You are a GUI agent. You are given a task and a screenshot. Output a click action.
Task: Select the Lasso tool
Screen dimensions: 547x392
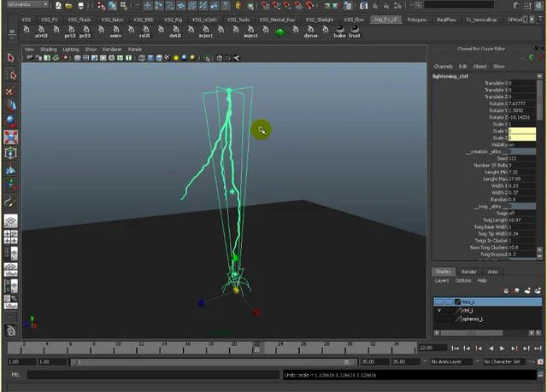tap(11, 74)
